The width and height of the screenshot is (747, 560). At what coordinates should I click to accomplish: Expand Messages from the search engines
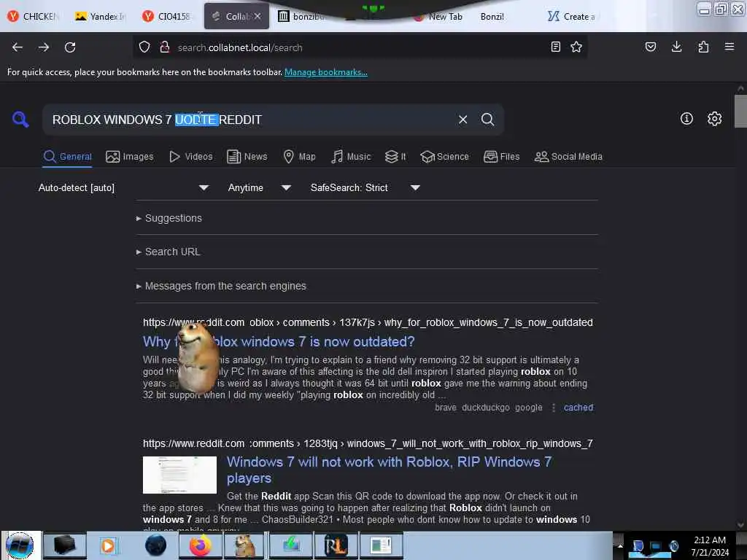pyautogui.click(x=221, y=286)
